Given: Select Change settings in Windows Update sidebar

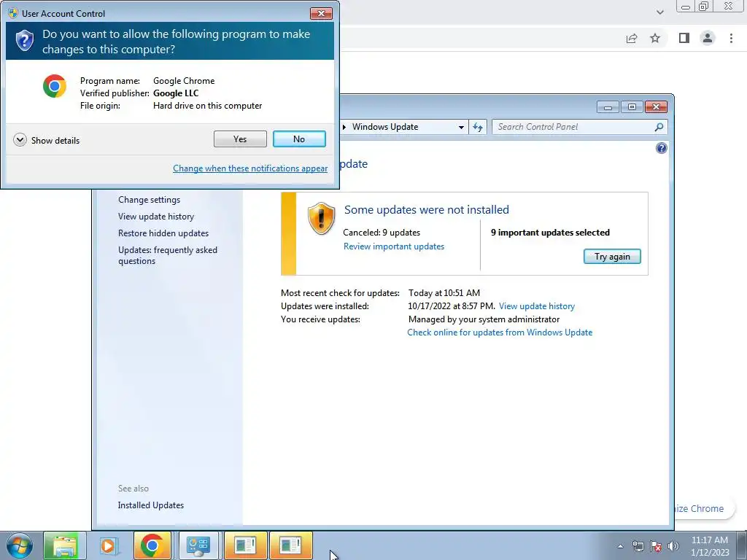Looking at the screenshot, I should coord(149,200).
